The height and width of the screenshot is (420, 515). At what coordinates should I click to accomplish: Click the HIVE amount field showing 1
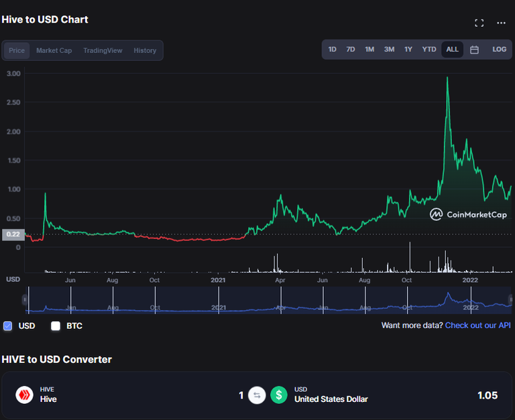pyautogui.click(x=241, y=395)
